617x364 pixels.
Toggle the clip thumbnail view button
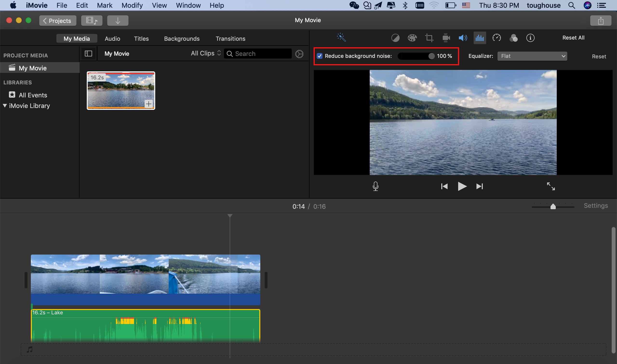coord(88,53)
